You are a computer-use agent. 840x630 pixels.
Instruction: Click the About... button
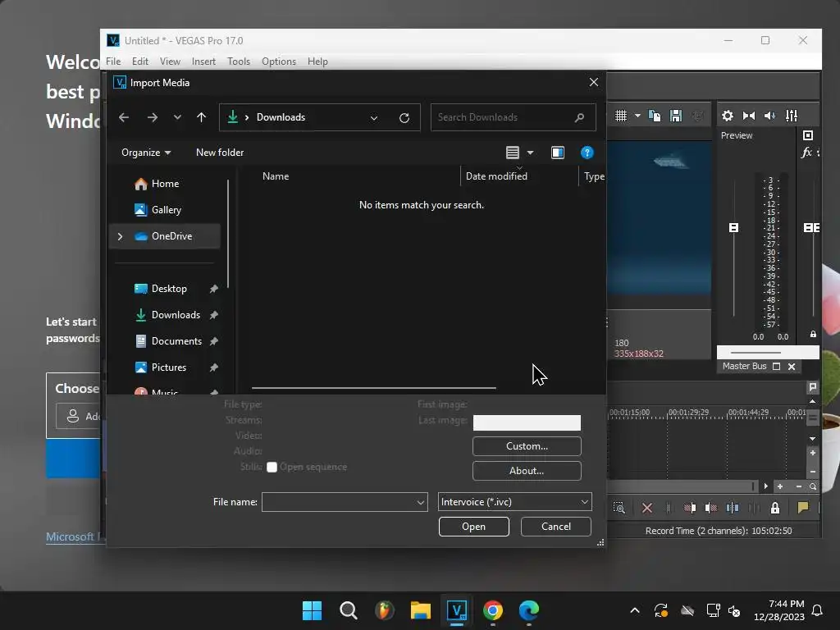coord(527,471)
